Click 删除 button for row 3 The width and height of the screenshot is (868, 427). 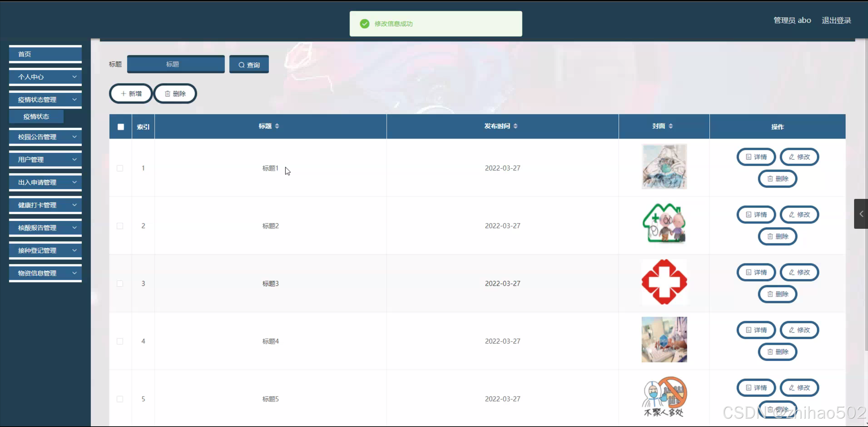pyautogui.click(x=777, y=294)
